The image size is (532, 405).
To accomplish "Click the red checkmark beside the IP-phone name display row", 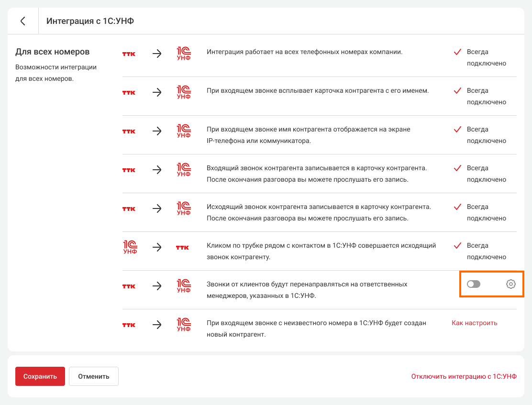I will pos(457,130).
